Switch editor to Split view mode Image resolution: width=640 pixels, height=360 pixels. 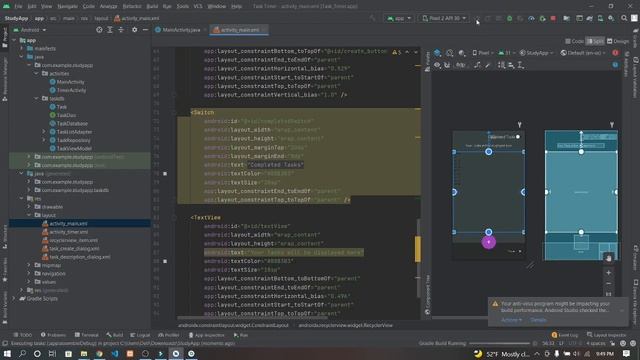coord(595,41)
